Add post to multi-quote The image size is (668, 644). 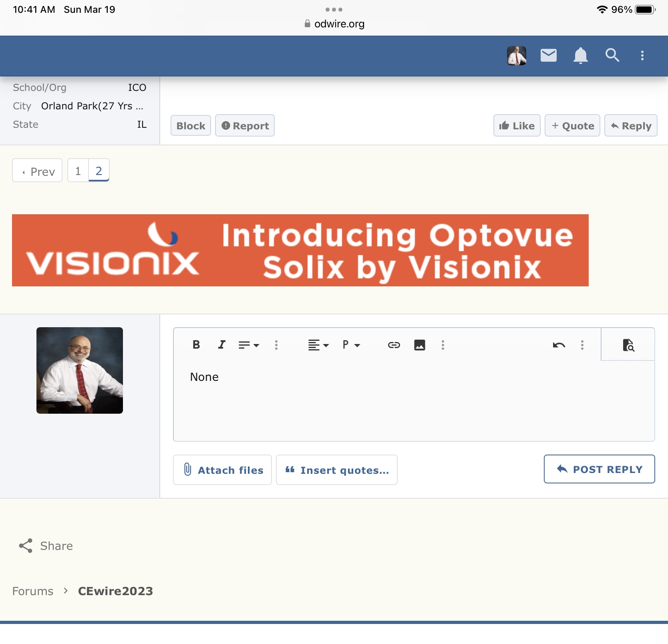(572, 126)
